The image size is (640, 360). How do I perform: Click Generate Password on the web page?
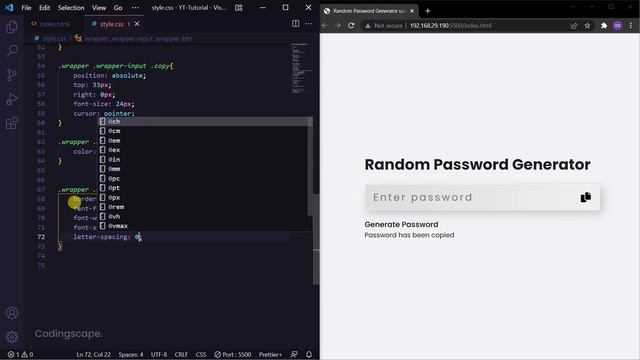401,224
